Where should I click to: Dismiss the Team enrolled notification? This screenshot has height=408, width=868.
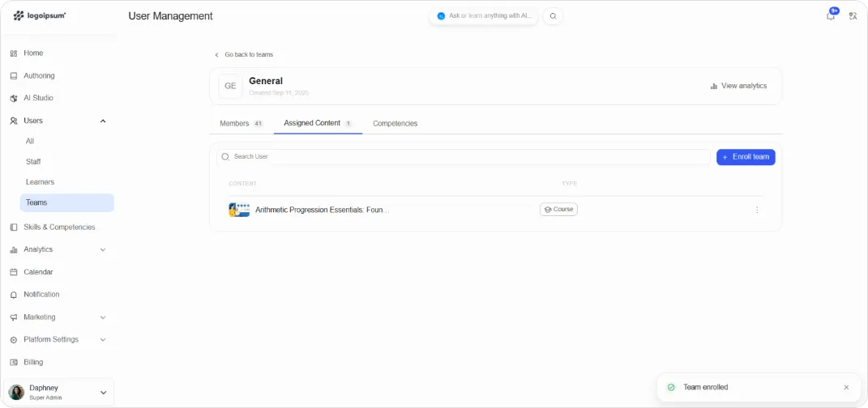pyautogui.click(x=846, y=388)
